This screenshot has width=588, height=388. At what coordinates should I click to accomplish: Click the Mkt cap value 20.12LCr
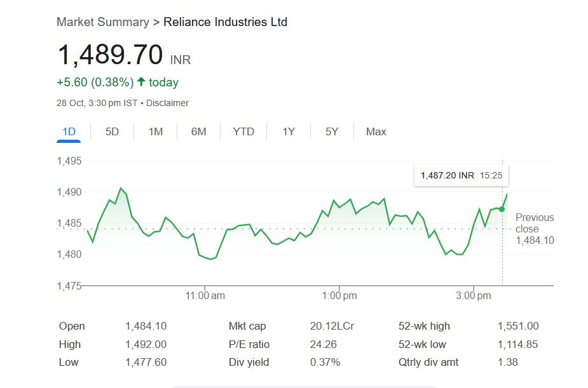[x=332, y=326]
